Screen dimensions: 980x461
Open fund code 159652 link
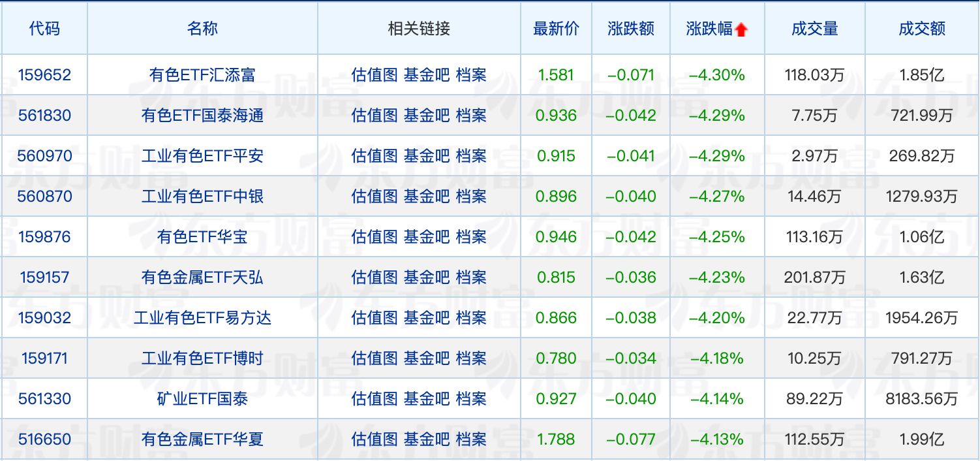coord(45,75)
